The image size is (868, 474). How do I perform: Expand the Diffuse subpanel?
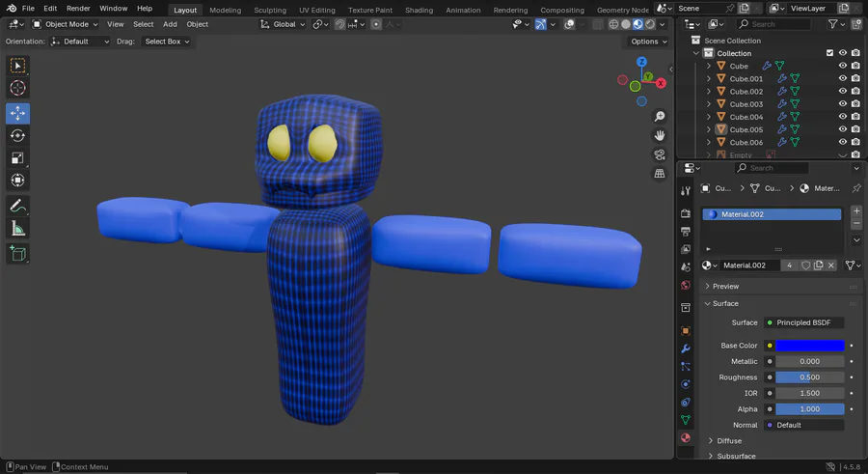[728, 441]
